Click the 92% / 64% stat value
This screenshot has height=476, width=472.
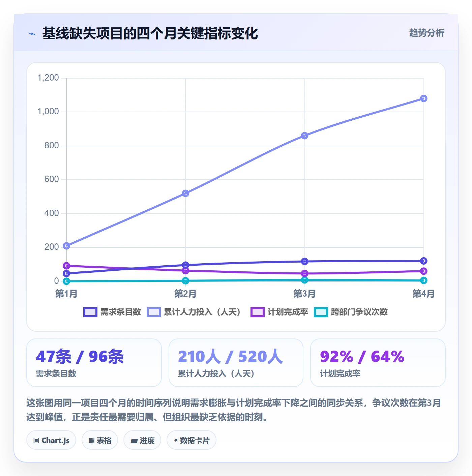coord(362,357)
